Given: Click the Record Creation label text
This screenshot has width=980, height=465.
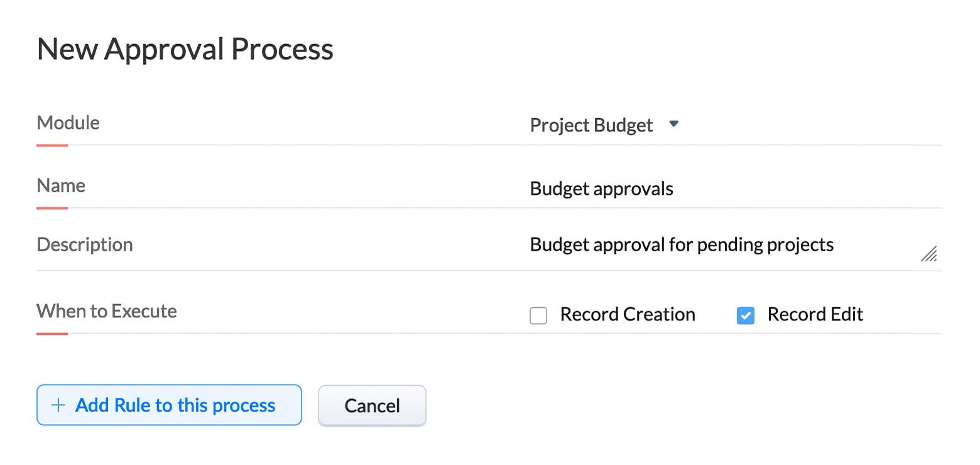Looking at the screenshot, I should coord(628,314).
